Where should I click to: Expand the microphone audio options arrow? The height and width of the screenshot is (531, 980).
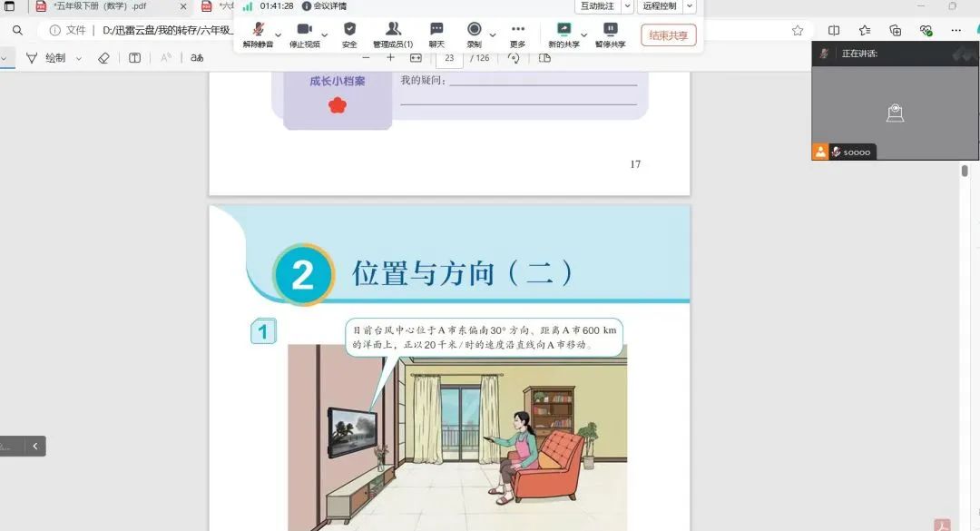(279, 35)
